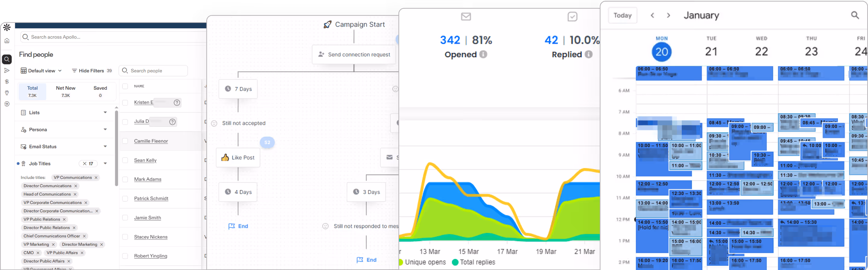The height and width of the screenshot is (270, 868).
Task: Open the plug Enrich icon in Apollo sidebar
Action: click(7, 93)
